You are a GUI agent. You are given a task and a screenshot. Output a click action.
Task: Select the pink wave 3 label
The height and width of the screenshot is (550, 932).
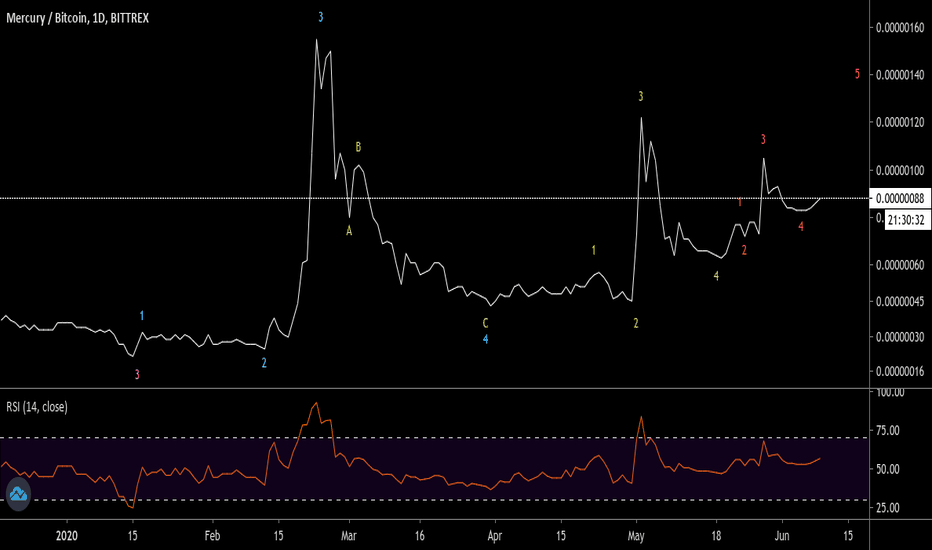(x=137, y=375)
